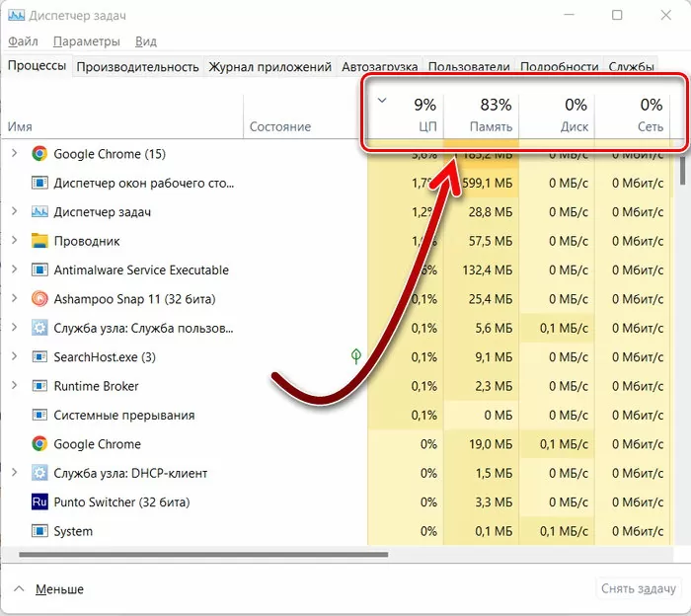
Task: Expand the Runtime Broker process row
Action: click(x=14, y=386)
